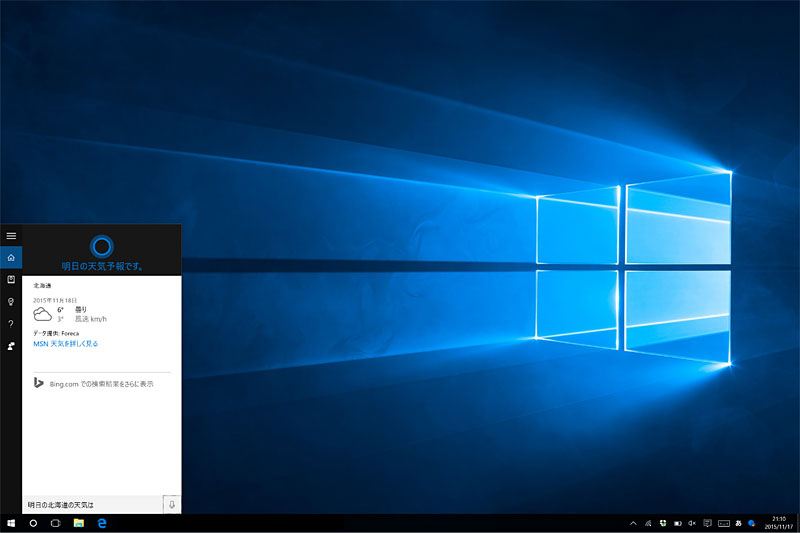Open the Action Center notification icon
The width and height of the screenshot is (800, 533).
pyautogui.click(x=707, y=523)
